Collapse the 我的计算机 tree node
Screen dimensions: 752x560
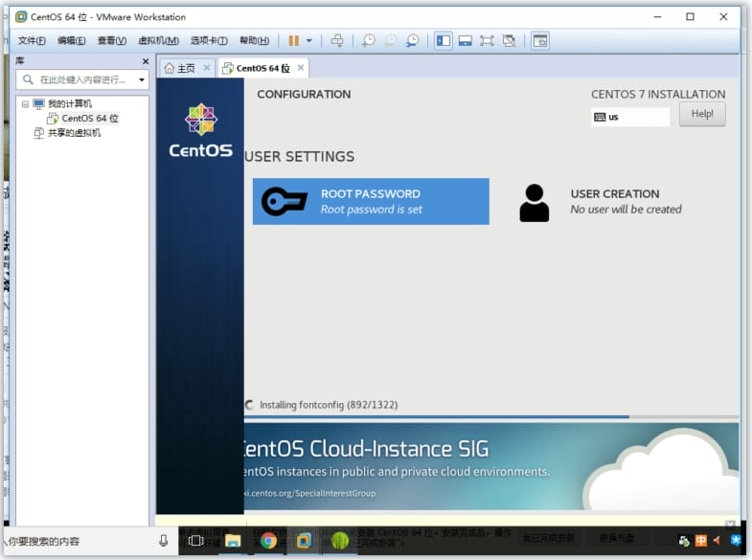pyautogui.click(x=26, y=103)
